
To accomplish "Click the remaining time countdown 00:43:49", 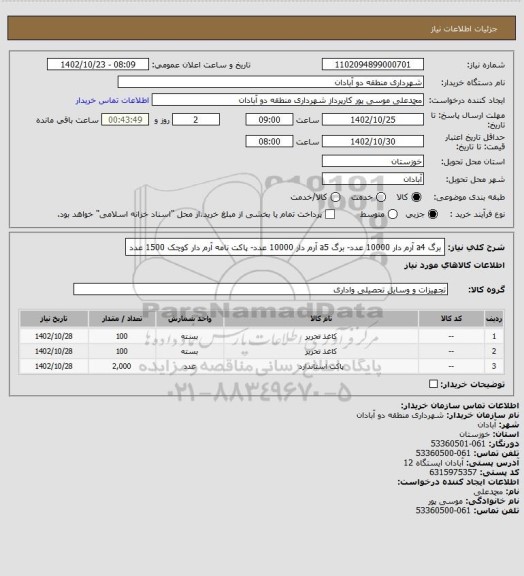I will (125, 120).
